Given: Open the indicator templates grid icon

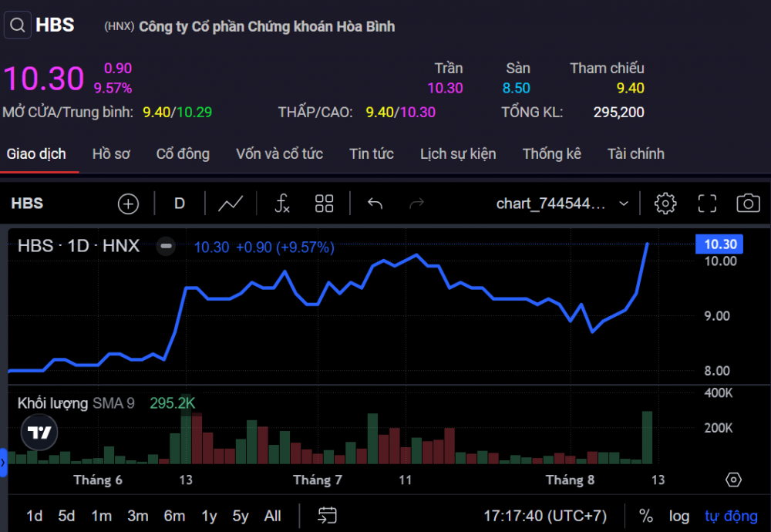Looking at the screenshot, I should click(325, 204).
